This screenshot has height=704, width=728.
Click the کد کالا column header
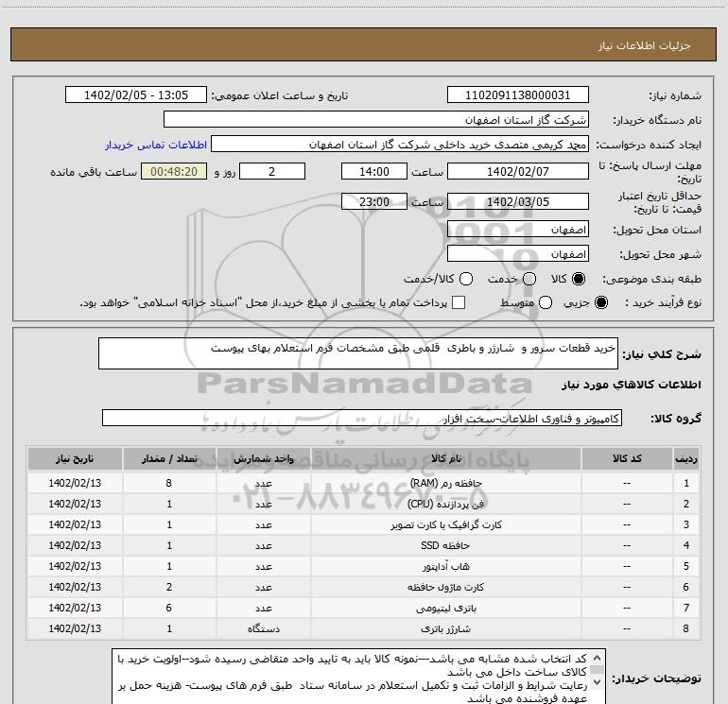627,459
